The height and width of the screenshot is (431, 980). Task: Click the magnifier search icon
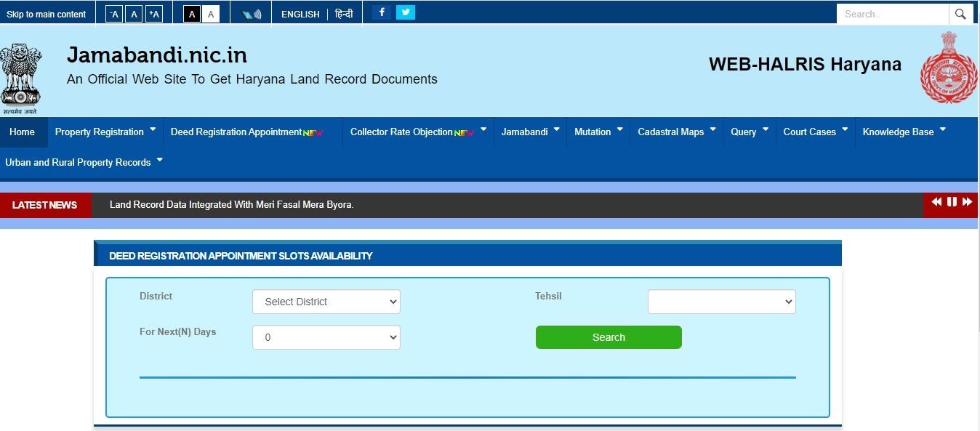[960, 13]
